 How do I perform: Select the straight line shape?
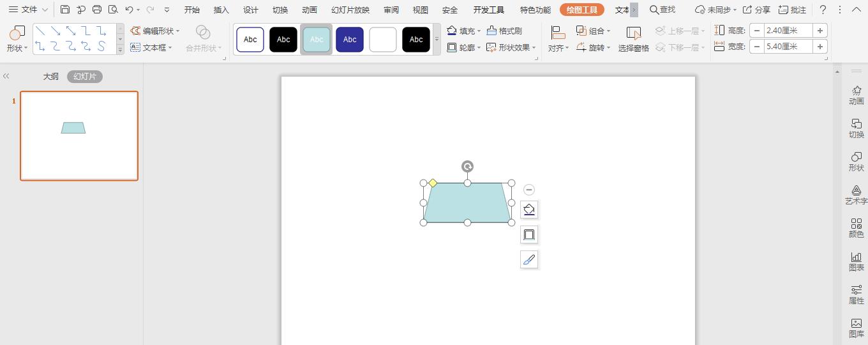point(40,31)
